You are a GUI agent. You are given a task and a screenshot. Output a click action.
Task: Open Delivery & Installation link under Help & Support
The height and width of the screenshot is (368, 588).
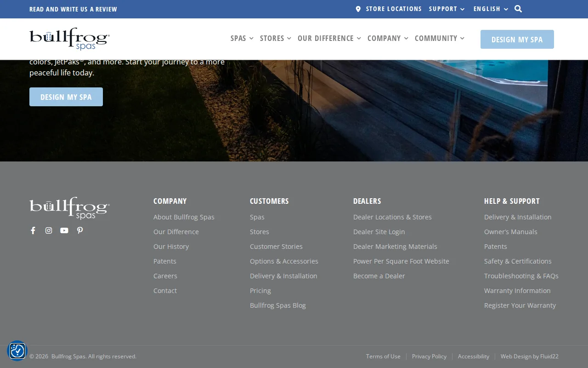tap(518, 217)
